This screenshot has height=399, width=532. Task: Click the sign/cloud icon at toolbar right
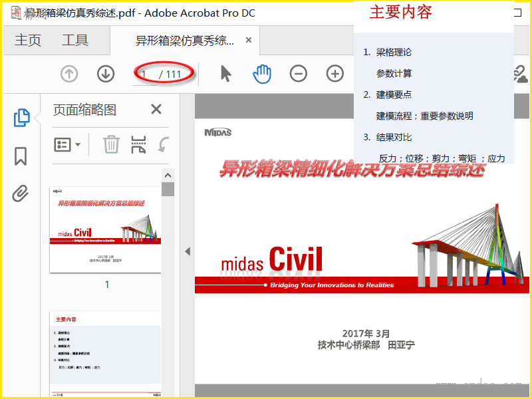(521, 74)
